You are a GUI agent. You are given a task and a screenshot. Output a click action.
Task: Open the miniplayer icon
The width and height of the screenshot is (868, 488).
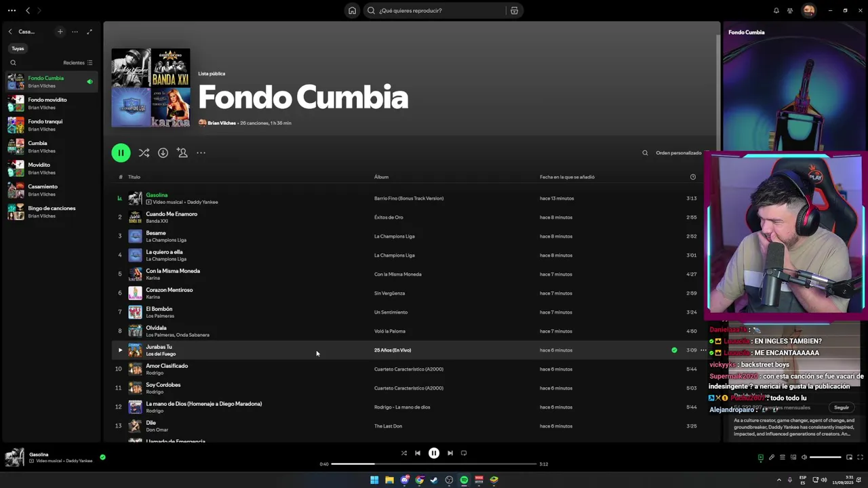click(x=849, y=457)
